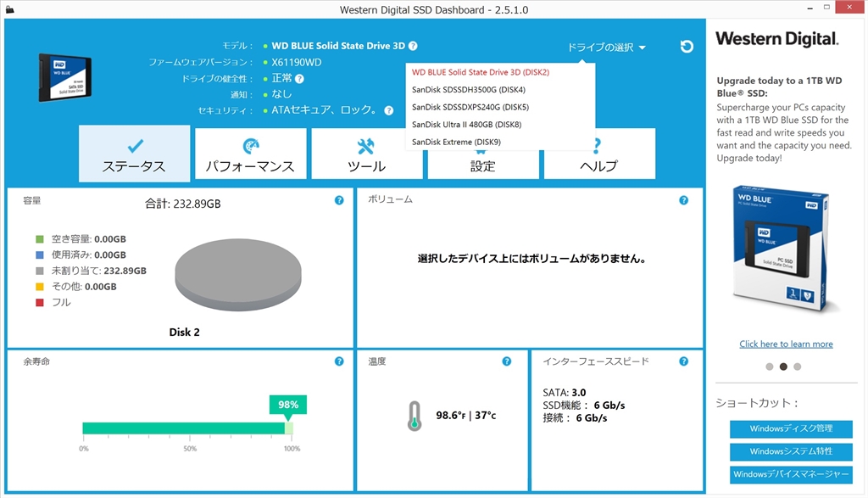Open the ヘルプ tab

pos(599,154)
